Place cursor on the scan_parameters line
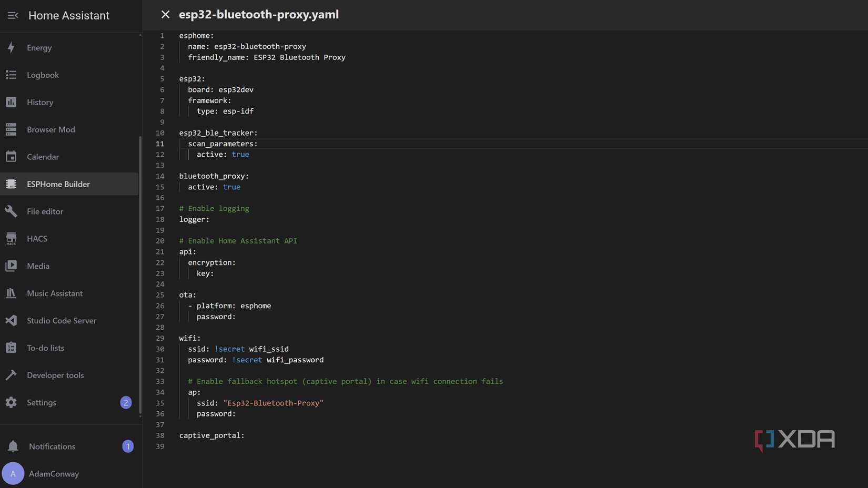This screenshot has width=868, height=488. [x=223, y=144]
